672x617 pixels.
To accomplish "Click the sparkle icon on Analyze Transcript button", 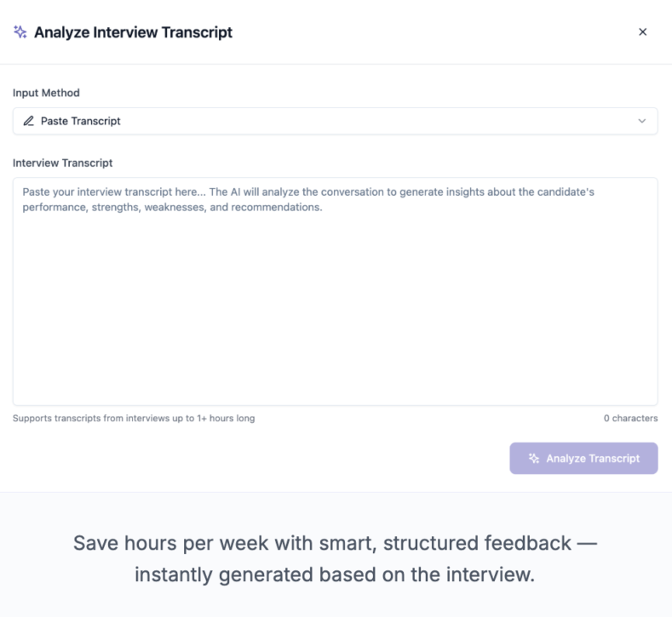I will pyautogui.click(x=534, y=459).
